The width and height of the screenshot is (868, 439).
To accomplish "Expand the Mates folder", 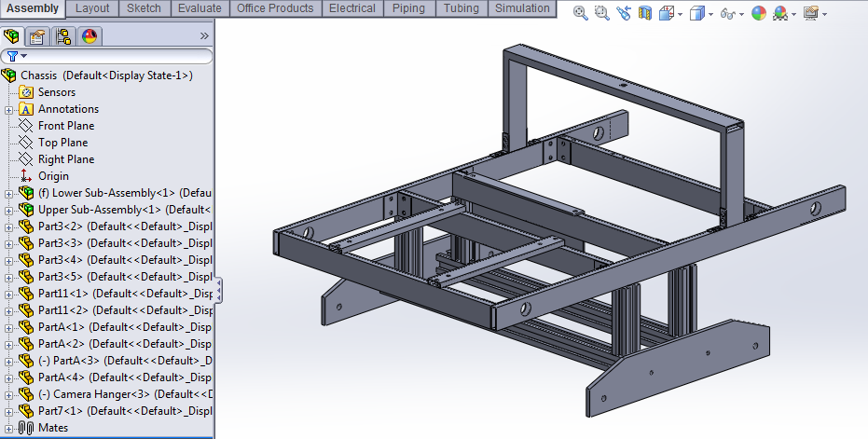I will pyautogui.click(x=8, y=429).
